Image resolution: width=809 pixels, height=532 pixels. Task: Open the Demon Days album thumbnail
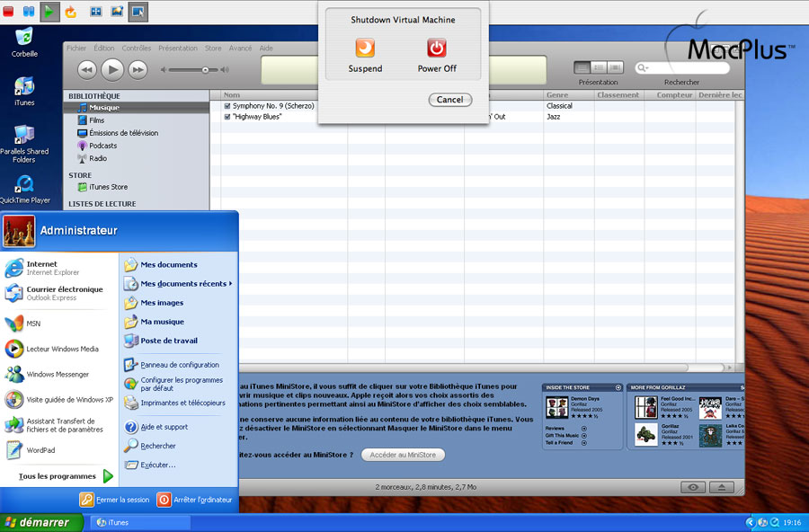coord(556,408)
